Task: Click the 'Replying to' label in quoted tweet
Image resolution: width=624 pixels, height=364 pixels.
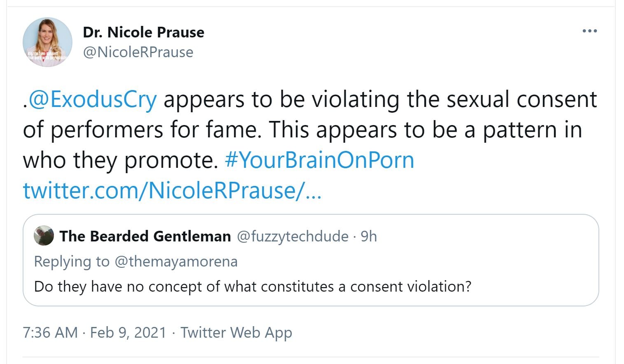Action: 71,262
